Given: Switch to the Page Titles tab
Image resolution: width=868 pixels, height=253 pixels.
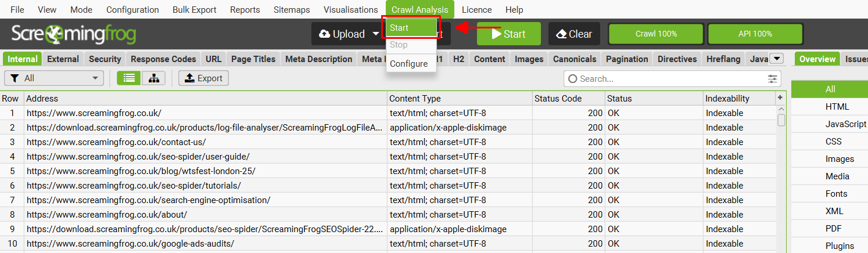Looking at the screenshot, I should [253, 59].
